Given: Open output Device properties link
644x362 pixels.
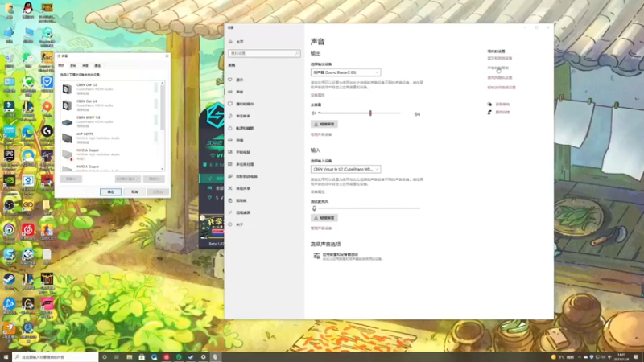Looking at the screenshot, I should tap(317, 95).
